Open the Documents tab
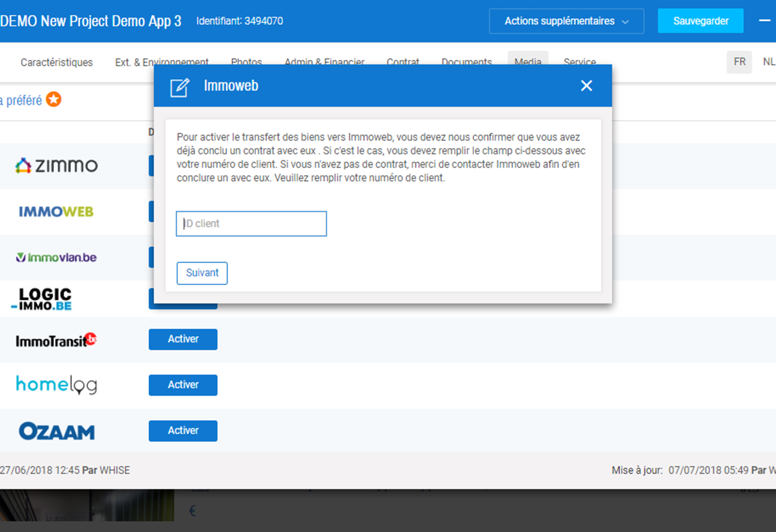The image size is (776, 532). [466, 62]
